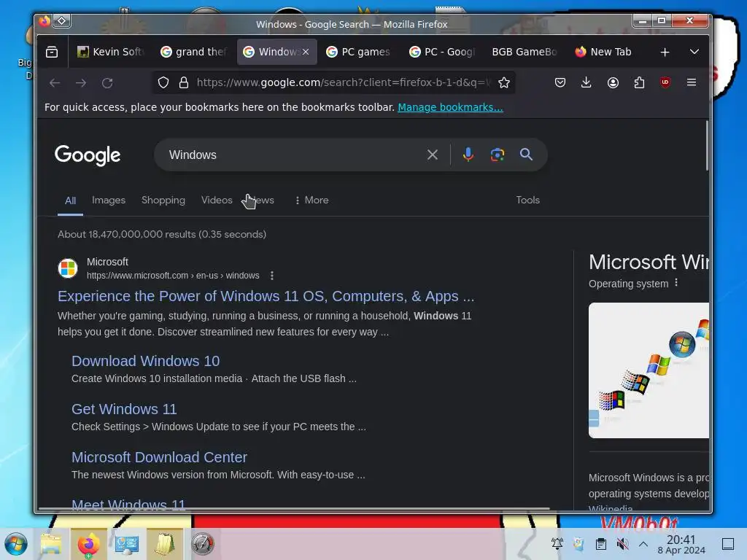Start Google voice search microphone
747x560 pixels.
point(468,155)
